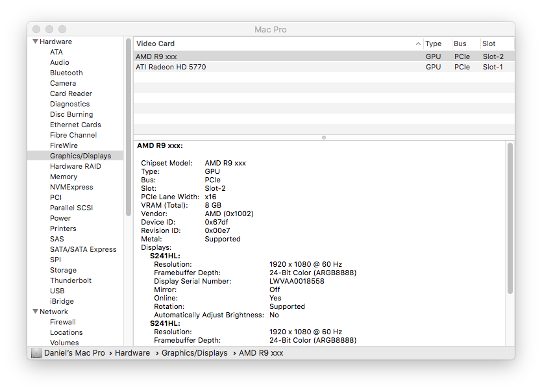
Task: Open Locations under Network
Action: (66, 332)
